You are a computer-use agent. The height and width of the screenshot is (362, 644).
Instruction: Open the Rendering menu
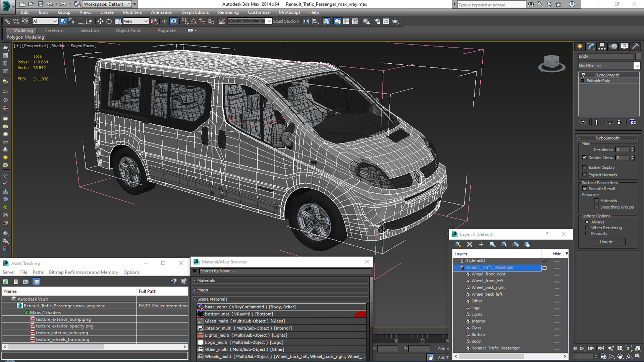pos(228,12)
